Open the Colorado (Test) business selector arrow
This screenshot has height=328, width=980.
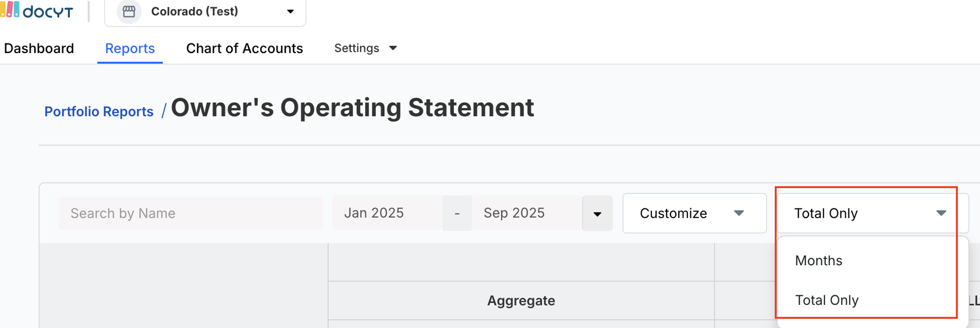pyautogui.click(x=290, y=11)
